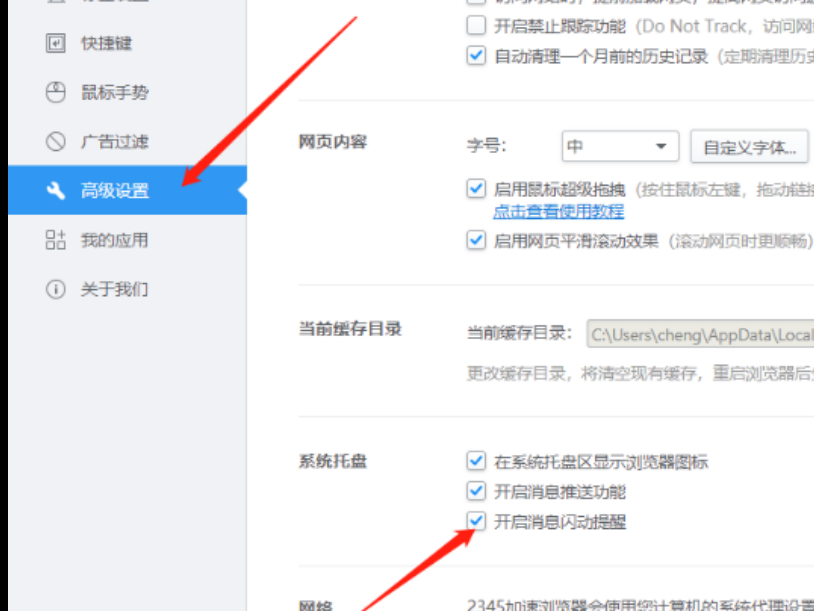
Task: Click the 高级设置 wrench icon
Action: click(56, 191)
